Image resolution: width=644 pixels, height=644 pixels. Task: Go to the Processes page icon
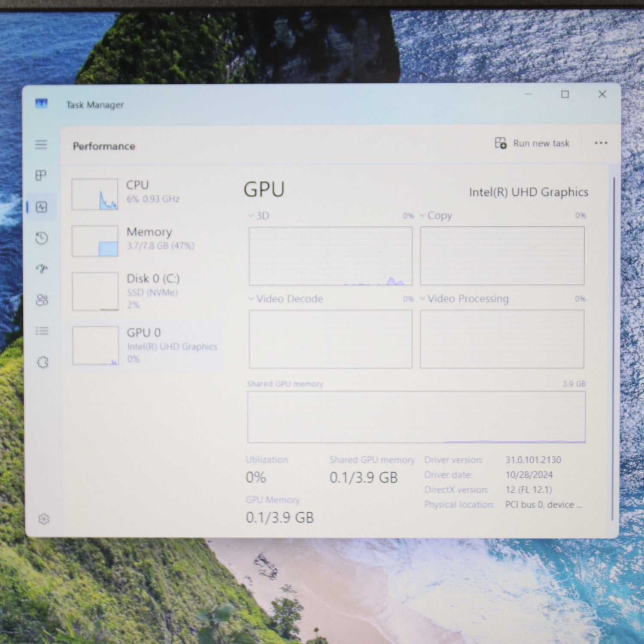click(41, 175)
